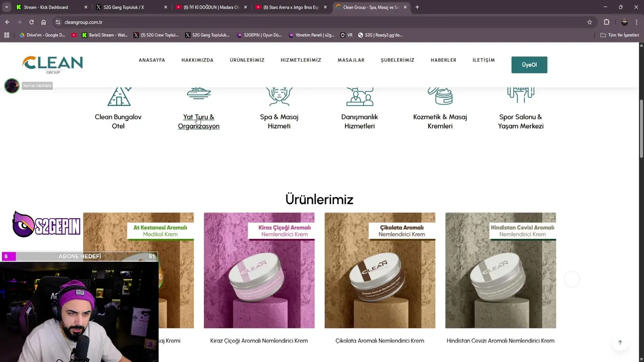
Task: Open the S2GEPİN Oyun Dü... bookmark
Action: coord(259,35)
